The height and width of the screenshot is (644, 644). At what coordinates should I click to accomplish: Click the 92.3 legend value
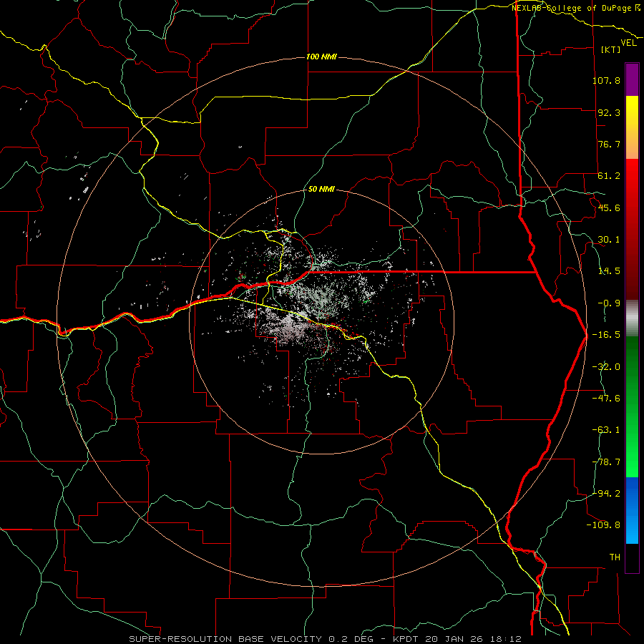click(x=609, y=112)
